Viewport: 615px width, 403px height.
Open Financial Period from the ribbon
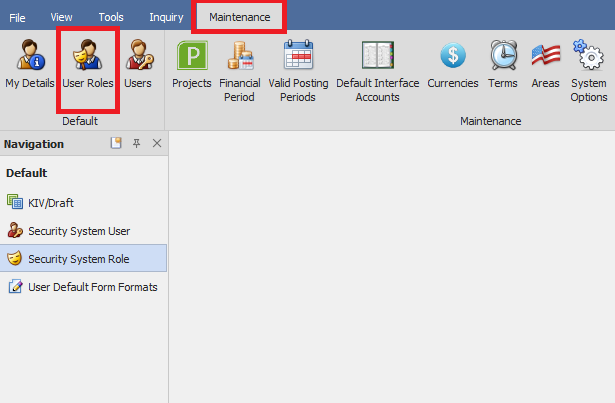(x=240, y=71)
